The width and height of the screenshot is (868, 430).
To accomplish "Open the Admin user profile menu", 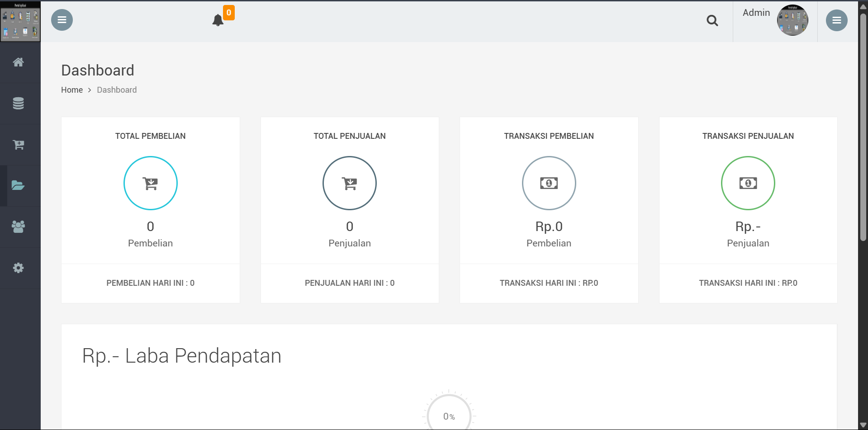I will coord(774,20).
